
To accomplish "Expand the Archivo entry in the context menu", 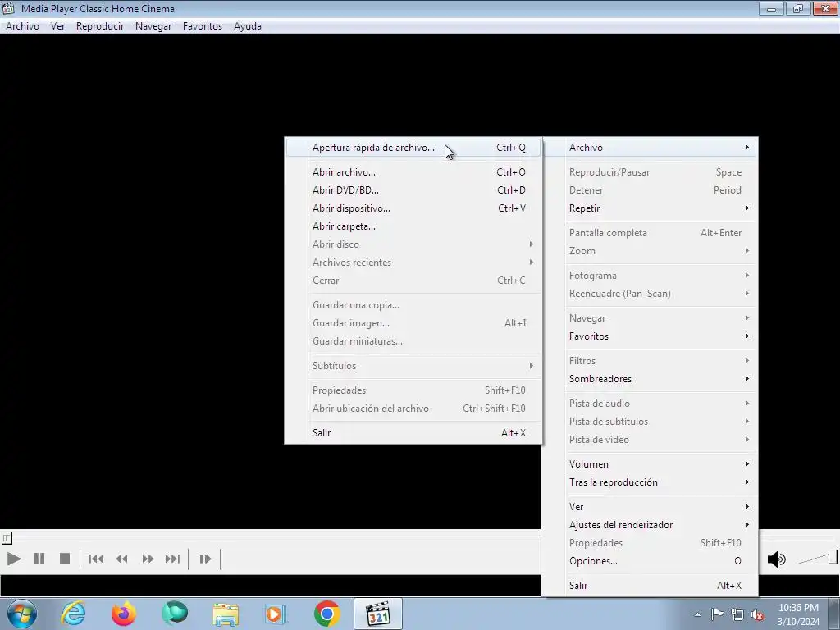I will 650,148.
